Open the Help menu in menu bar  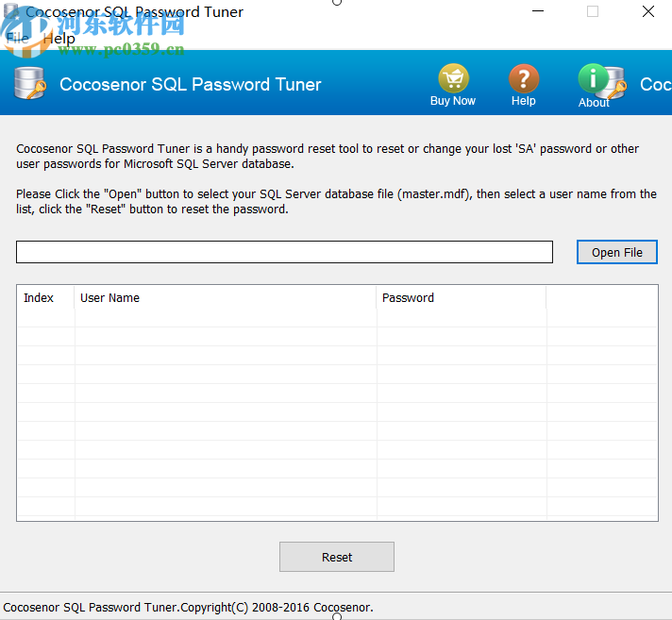click(59, 39)
